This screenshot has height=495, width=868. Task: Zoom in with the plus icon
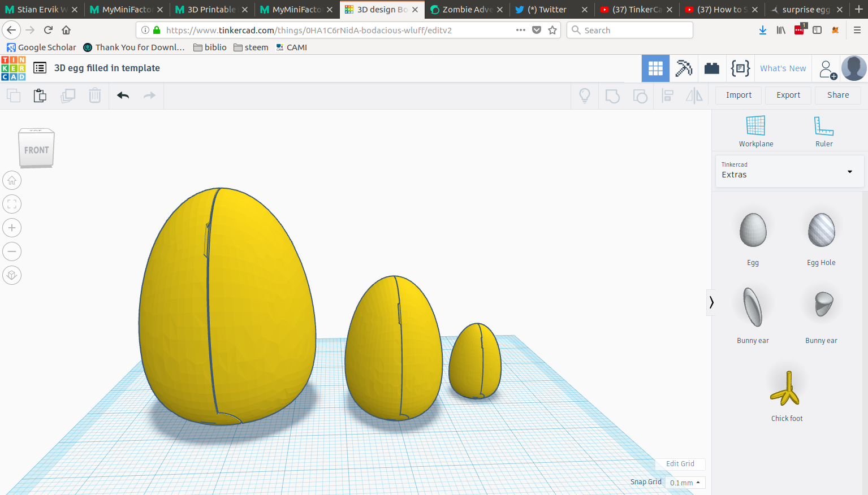click(12, 228)
